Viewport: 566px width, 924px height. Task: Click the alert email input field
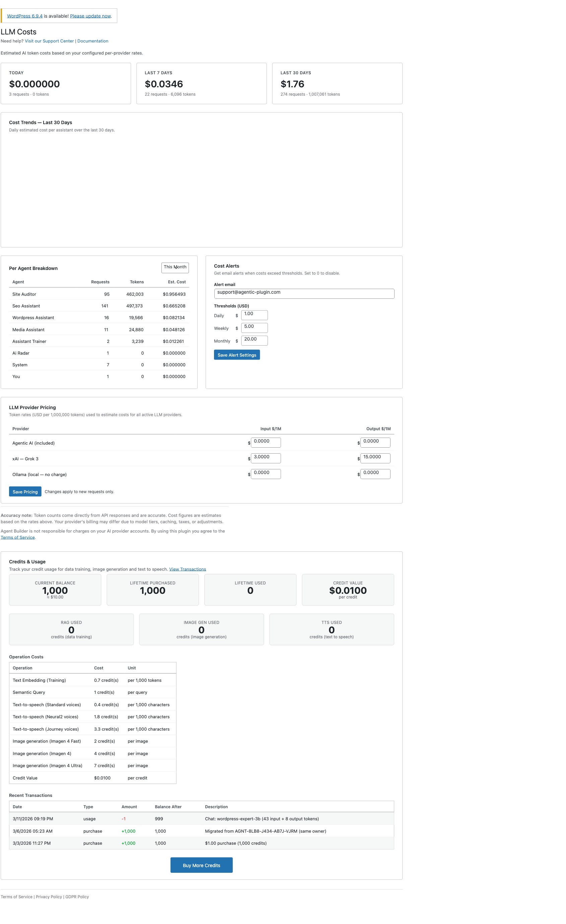pos(304,293)
